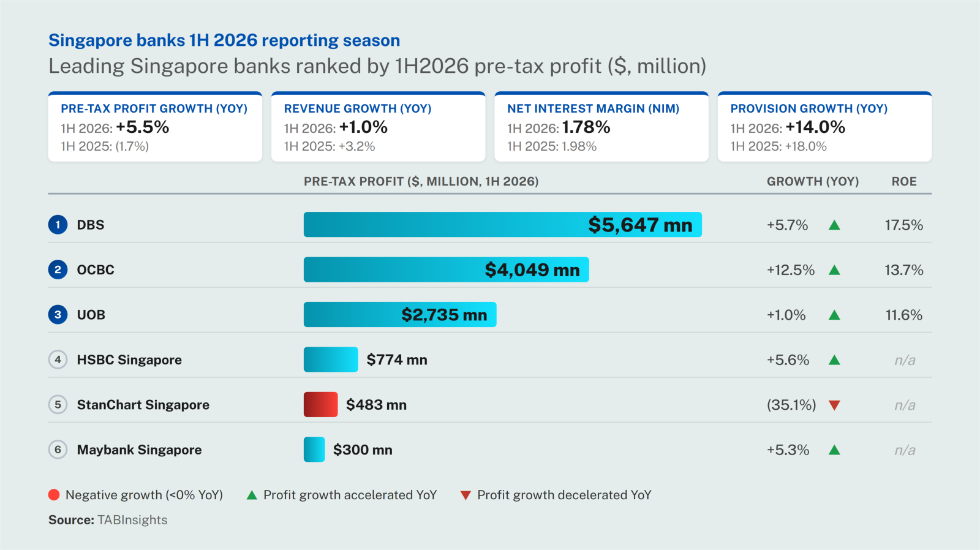
Task: Click HSBC Singapore's green growth triangle
Action: (x=834, y=360)
